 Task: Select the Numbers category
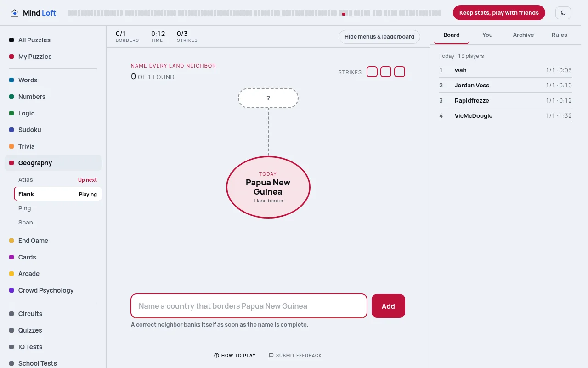click(x=53, y=97)
